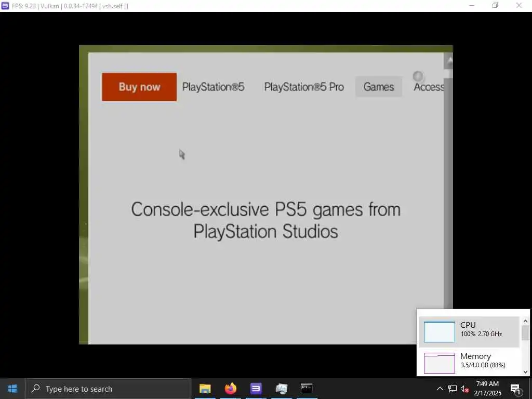Minimize the emulator window
Viewport: 532px width, 399px height.
tap(472, 5)
